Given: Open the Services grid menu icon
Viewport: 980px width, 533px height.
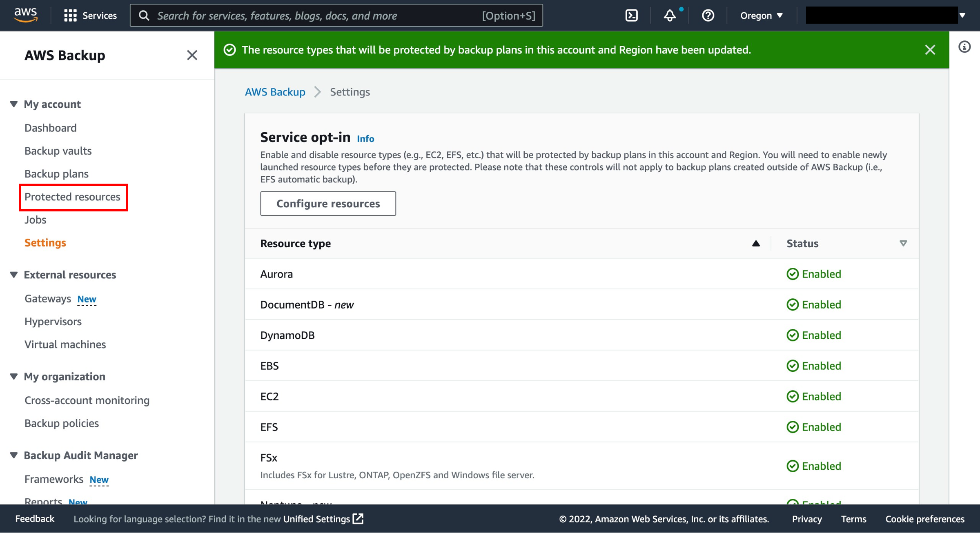Looking at the screenshot, I should (70, 16).
